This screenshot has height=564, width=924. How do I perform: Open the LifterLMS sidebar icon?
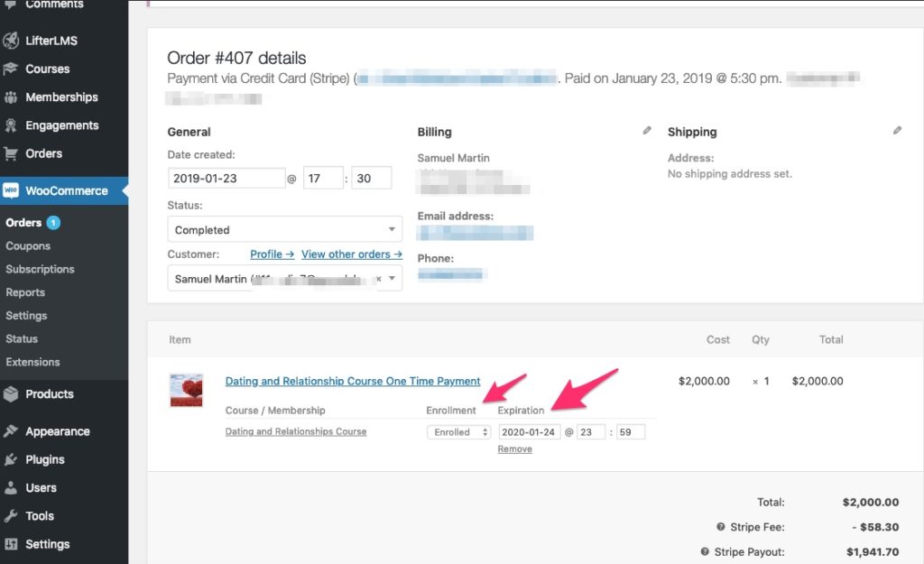12,40
